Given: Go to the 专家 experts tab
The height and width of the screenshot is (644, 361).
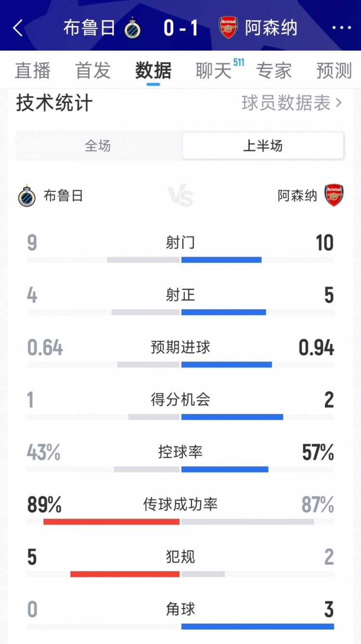Looking at the screenshot, I should point(274,71).
